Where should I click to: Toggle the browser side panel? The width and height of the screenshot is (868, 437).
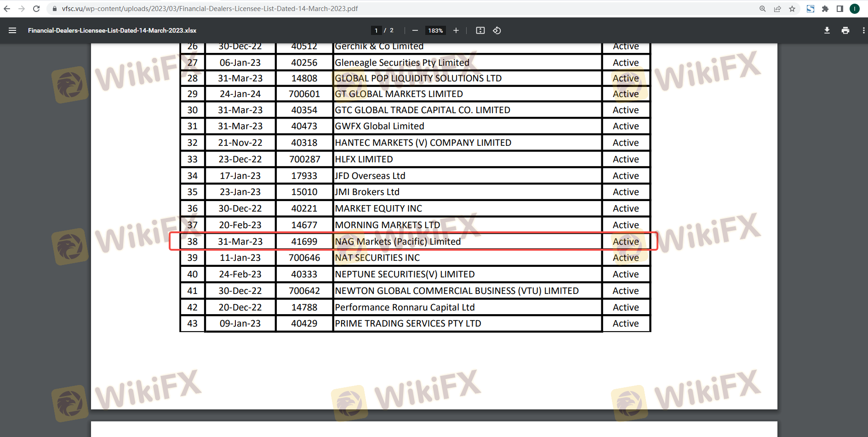pos(840,9)
